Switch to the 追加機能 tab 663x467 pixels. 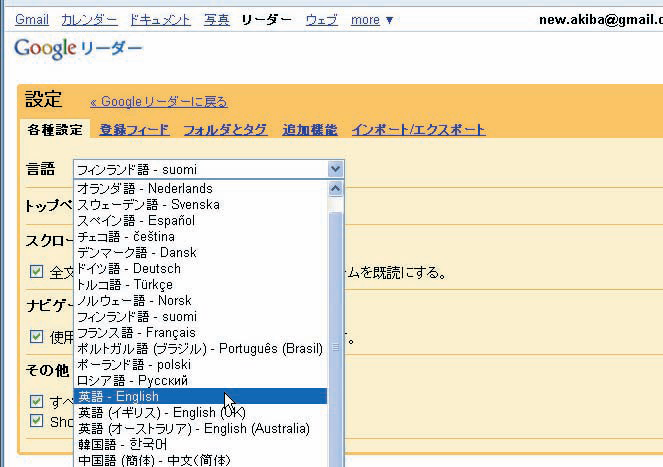click(x=310, y=129)
